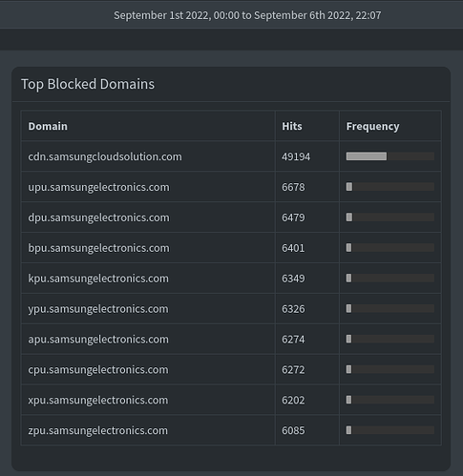Click frequency bar for cdn.samsungcloudsolution.com
The image size is (463, 476).
coord(390,156)
